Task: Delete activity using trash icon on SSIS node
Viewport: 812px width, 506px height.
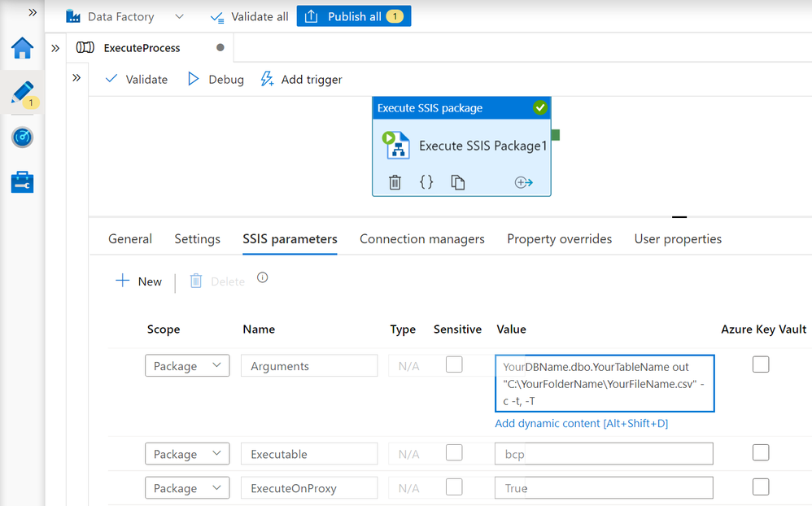Action: coord(395,182)
